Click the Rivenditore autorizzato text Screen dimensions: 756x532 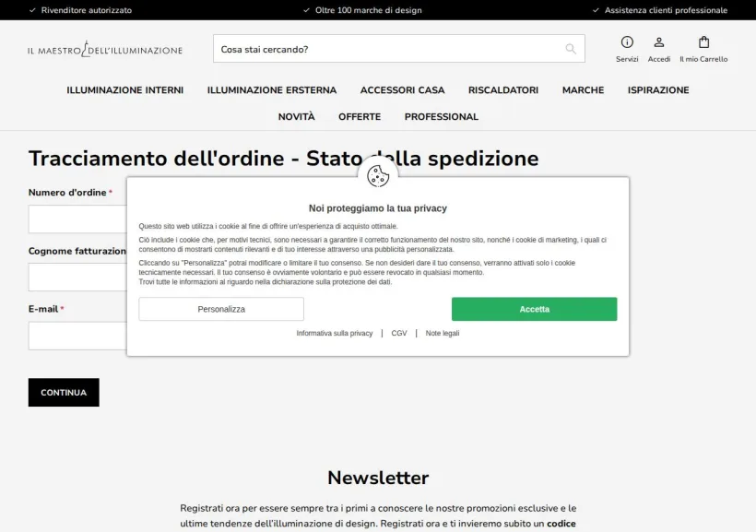click(x=87, y=10)
